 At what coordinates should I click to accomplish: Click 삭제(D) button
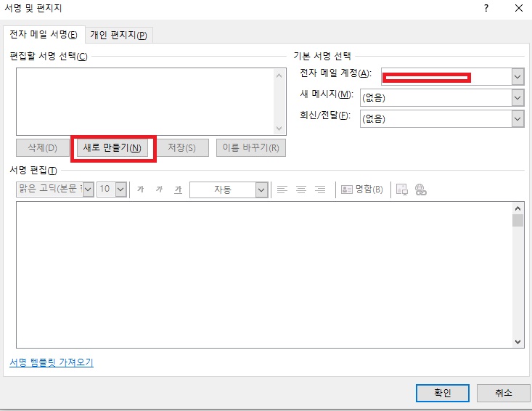pos(42,147)
